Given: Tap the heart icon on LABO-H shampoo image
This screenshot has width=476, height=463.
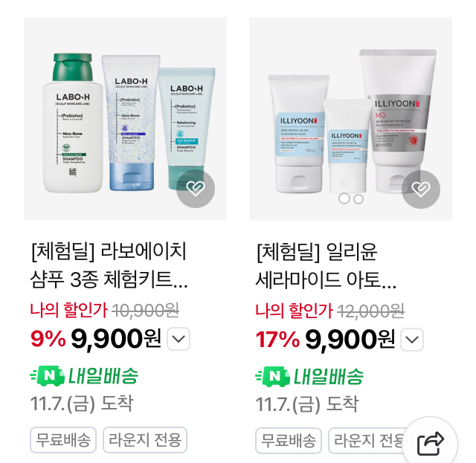Looking at the screenshot, I should [x=196, y=189].
